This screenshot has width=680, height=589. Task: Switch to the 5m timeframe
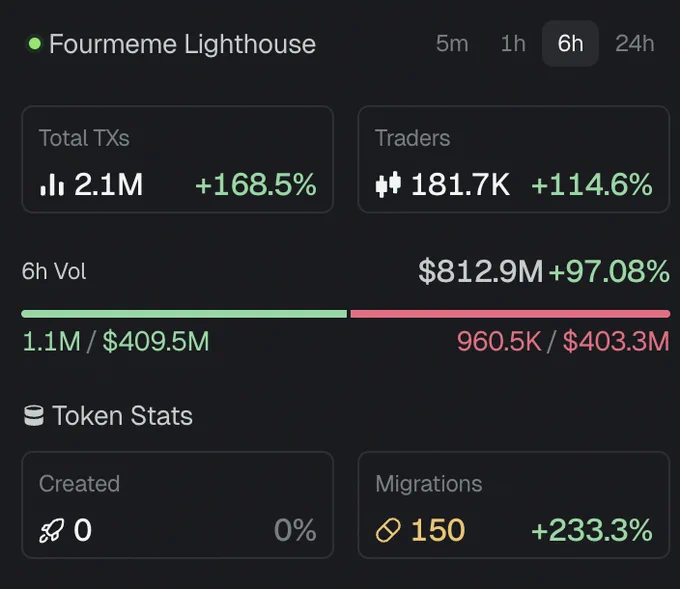coord(452,44)
